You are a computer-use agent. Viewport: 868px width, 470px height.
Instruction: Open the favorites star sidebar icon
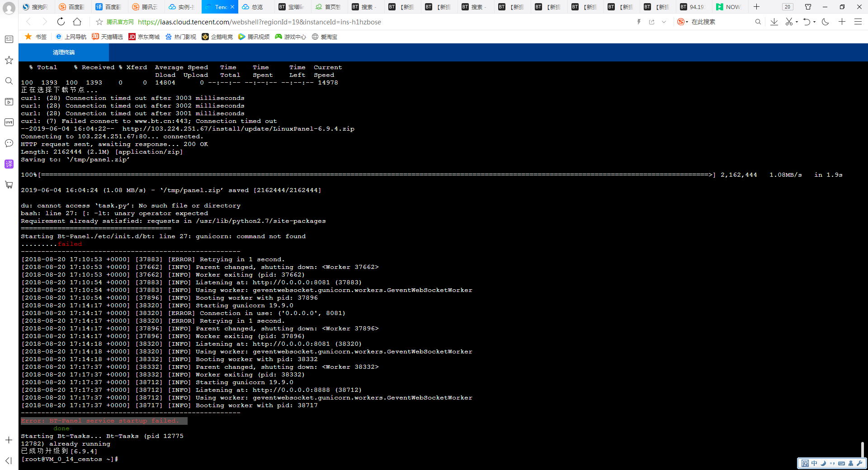coord(9,60)
